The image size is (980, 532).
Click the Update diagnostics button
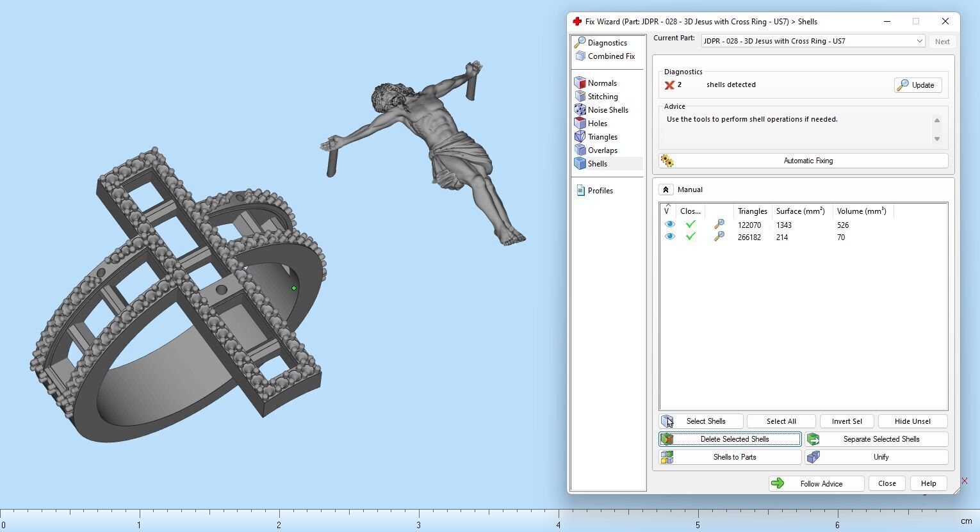point(917,85)
